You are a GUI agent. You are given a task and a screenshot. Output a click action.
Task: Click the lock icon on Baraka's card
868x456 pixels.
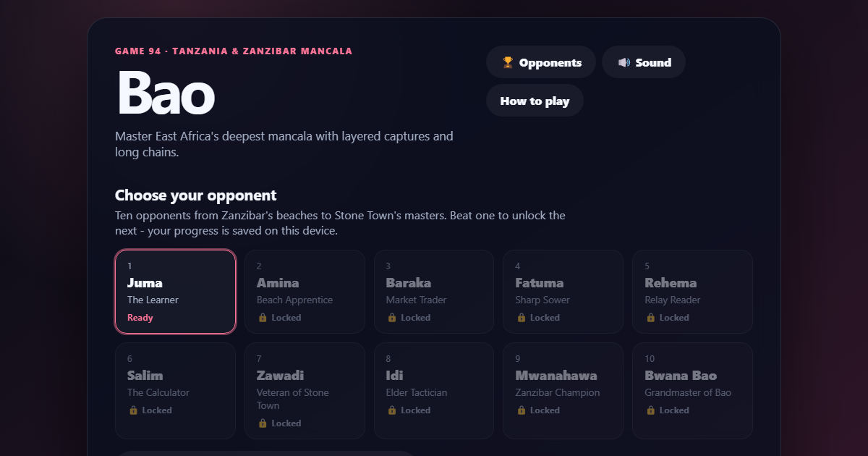click(392, 317)
